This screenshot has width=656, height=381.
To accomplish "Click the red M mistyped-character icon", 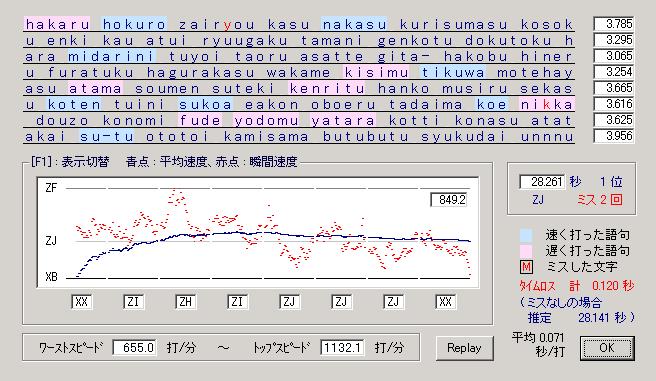I will click(x=526, y=267).
